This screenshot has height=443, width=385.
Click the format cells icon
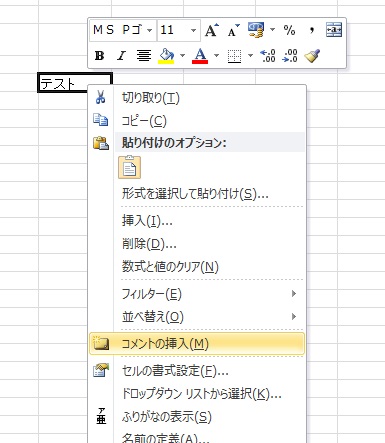101,370
